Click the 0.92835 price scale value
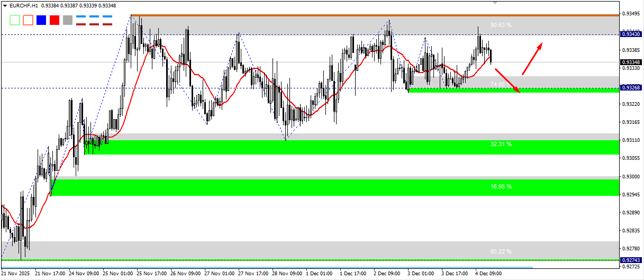The image size is (644, 280). [631, 230]
